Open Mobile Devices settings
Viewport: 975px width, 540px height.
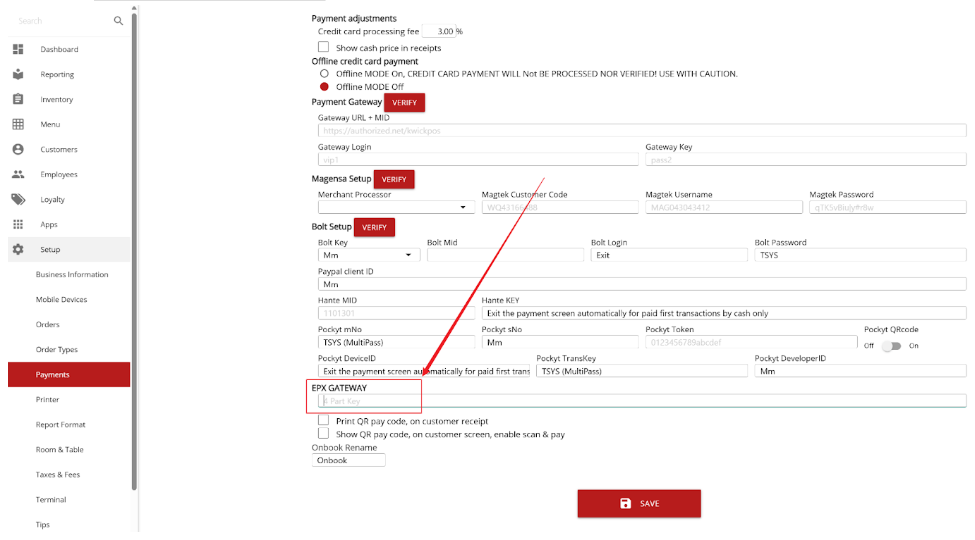[62, 299]
